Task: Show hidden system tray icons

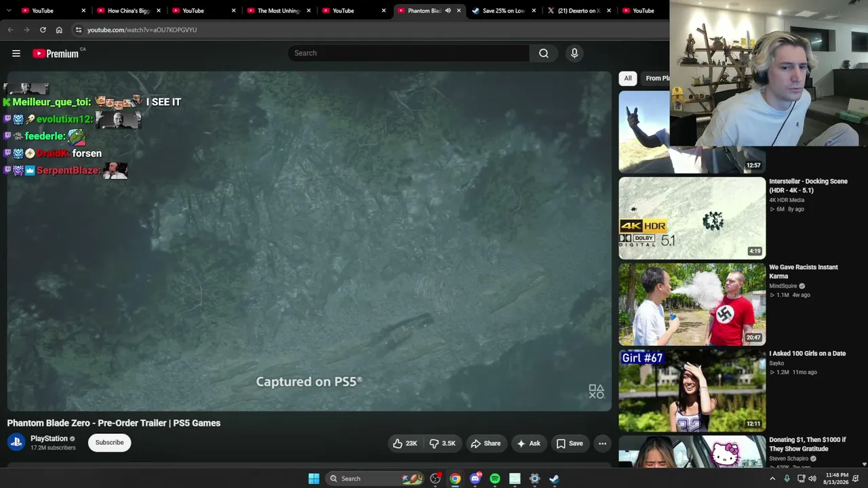Action: tap(772, 479)
